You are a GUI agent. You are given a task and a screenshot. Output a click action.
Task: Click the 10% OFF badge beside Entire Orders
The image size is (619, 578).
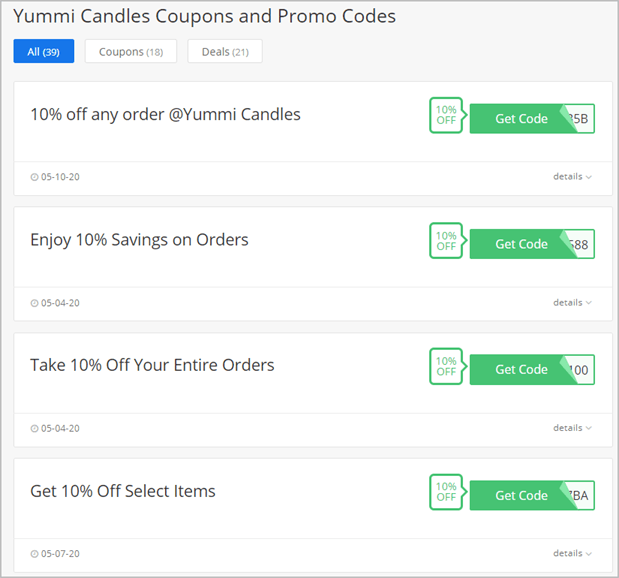click(446, 366)
